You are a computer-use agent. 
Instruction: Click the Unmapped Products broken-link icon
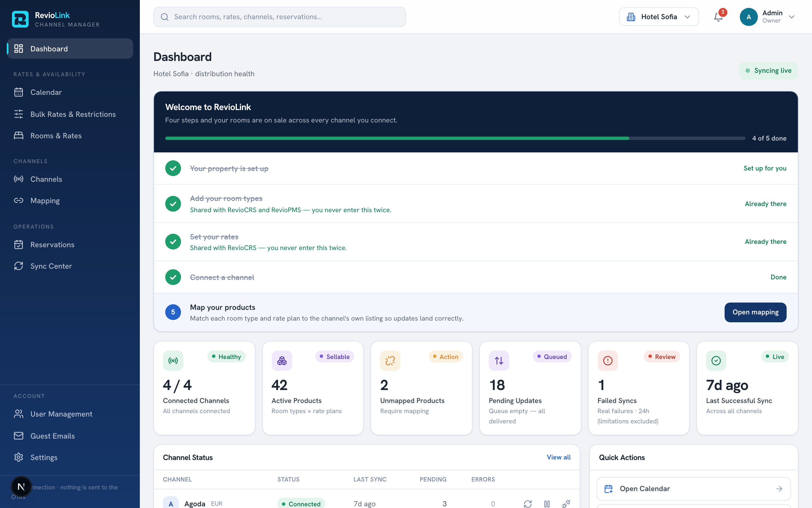pyautogui.click(x=390, y=360)
